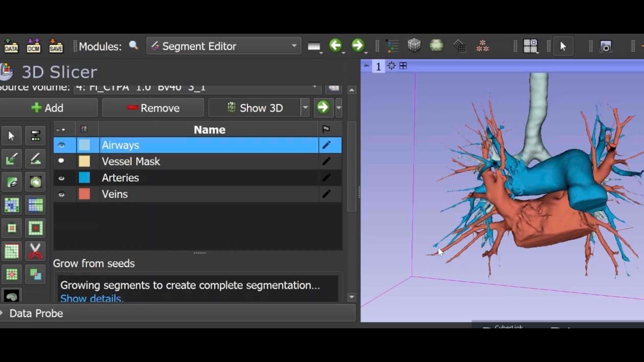Select the Islands effect
This screenshot has width=644, height=362.
pos(12,274)
